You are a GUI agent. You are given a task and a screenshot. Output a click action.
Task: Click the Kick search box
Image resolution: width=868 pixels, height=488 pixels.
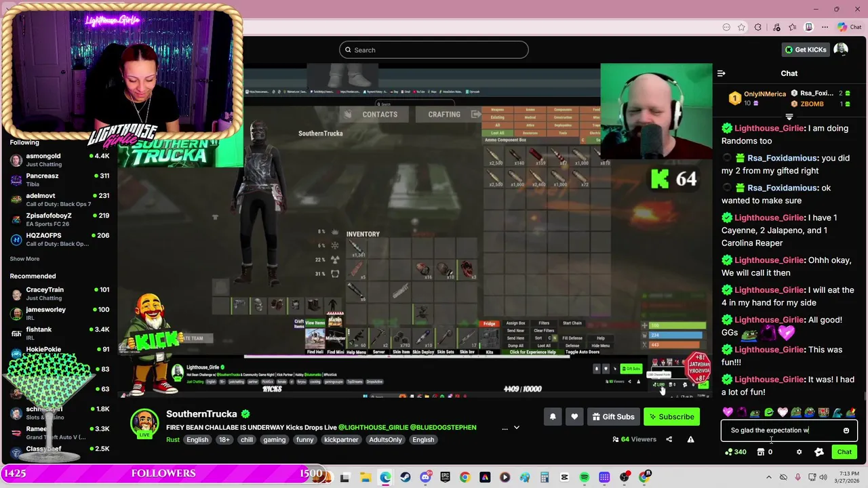pos(434,49)
